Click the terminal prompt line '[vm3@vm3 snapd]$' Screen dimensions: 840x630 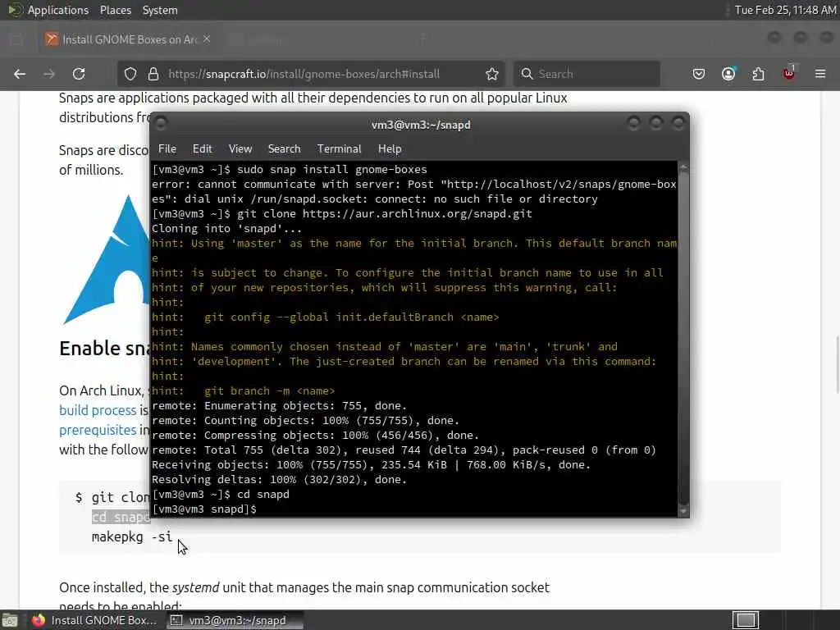click(x=204, y=509)
